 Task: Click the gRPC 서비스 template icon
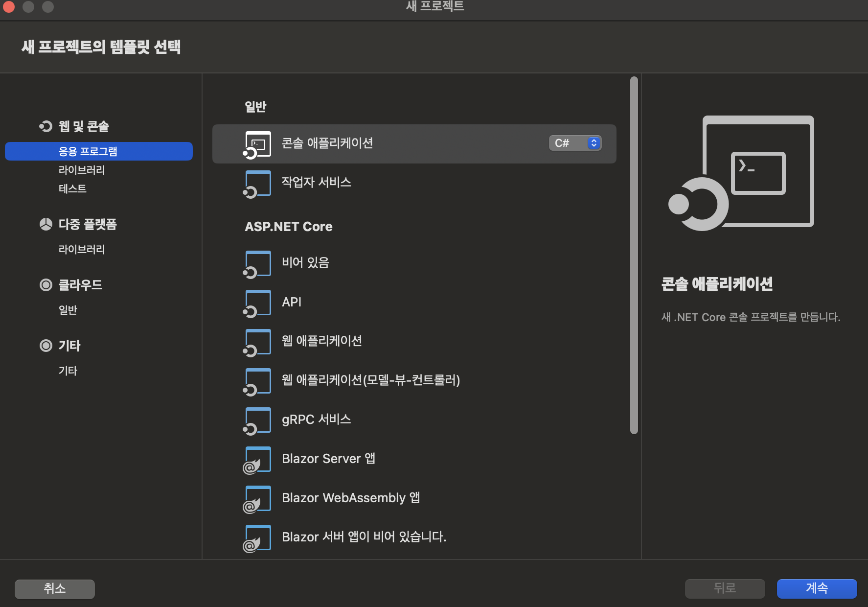[257, 421]
